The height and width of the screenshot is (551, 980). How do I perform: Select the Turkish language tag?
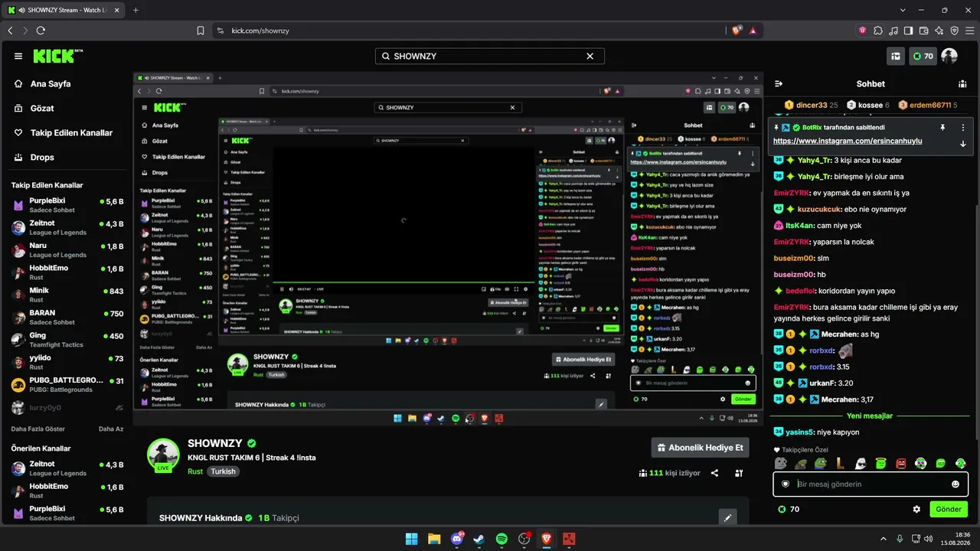click(x=224, y=471)
